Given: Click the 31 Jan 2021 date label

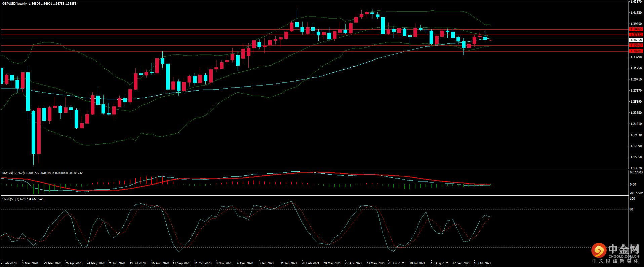Looking at the screenshot, I should point(289,263).
